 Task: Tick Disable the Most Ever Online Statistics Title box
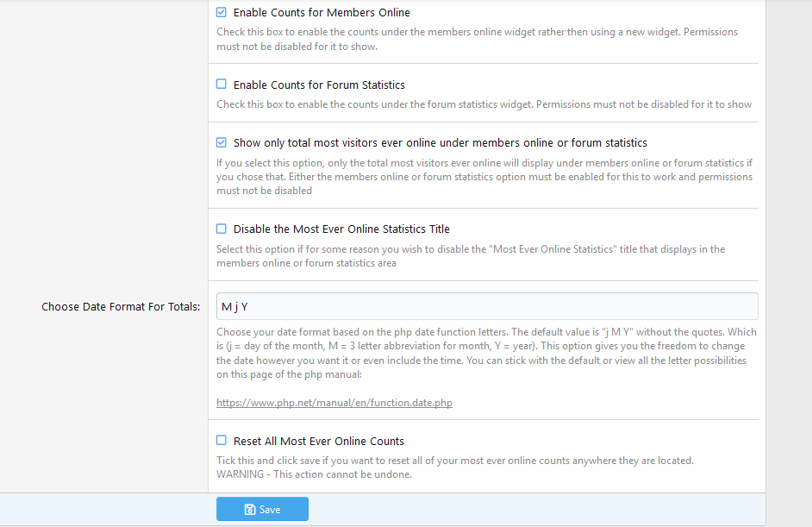click(x=222, y=229)
